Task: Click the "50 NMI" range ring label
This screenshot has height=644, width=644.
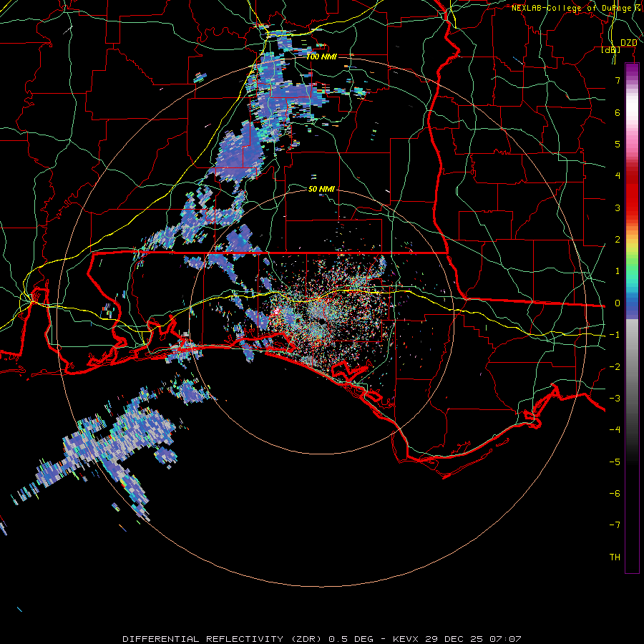Action: click(x=321, y=189)
